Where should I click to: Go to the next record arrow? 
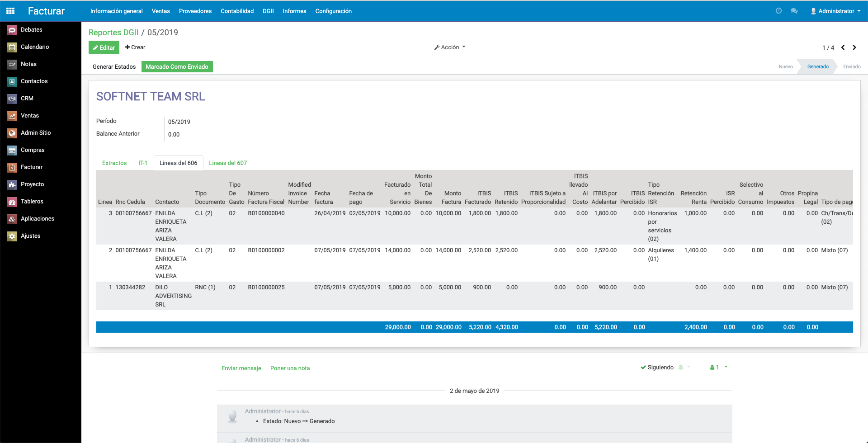[x=854, y=47]
